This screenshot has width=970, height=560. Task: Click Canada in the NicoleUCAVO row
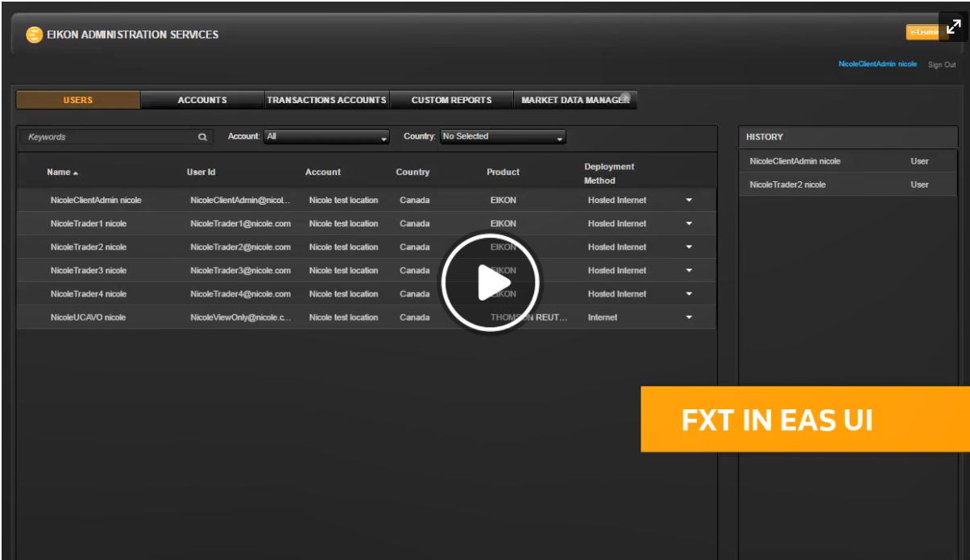(415, 317)
